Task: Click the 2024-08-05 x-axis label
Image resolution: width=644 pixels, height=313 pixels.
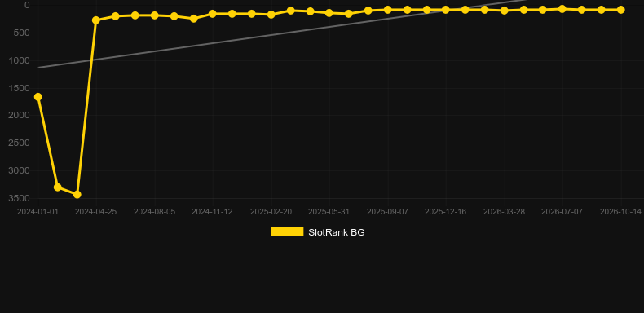Action: click(154, 212)
